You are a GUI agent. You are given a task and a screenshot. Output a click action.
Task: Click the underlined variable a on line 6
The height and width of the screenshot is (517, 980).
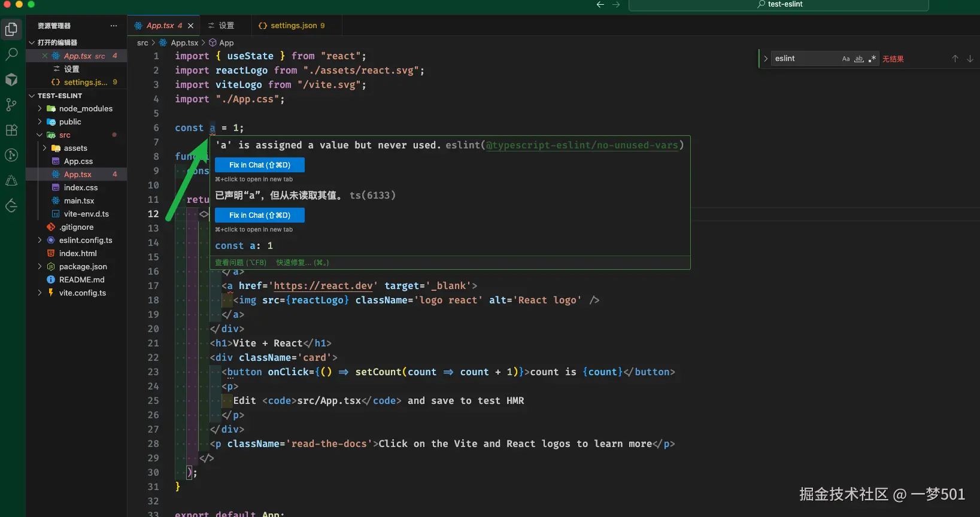click(x=213, y=128)
